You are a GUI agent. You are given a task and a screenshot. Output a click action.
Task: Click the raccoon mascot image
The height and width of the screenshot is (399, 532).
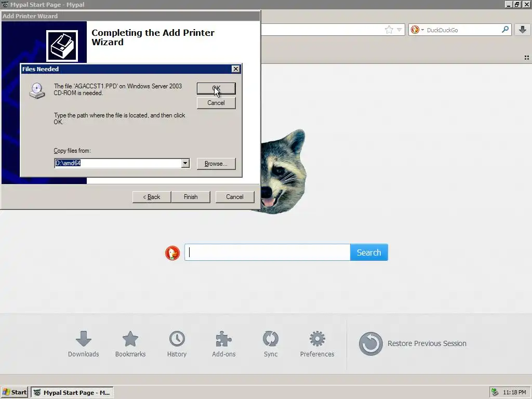[283, 171]
